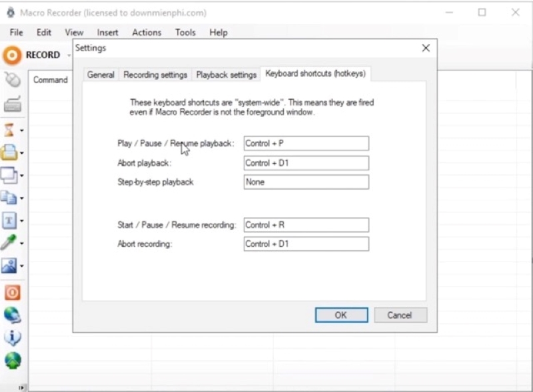Click the text 'T' insert icon
The width and height of the screenshot is (533, 392).
tap(9, 220)
